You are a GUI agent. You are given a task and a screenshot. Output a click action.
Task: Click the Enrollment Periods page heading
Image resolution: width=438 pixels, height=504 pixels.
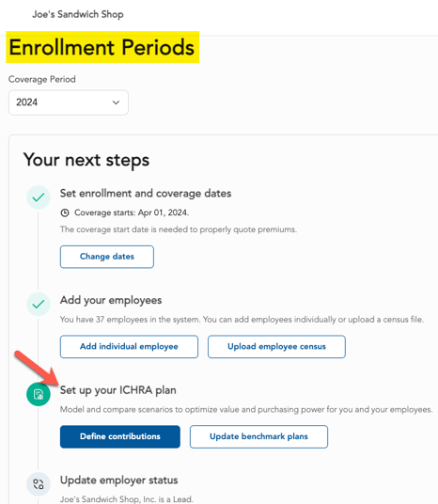102,47
